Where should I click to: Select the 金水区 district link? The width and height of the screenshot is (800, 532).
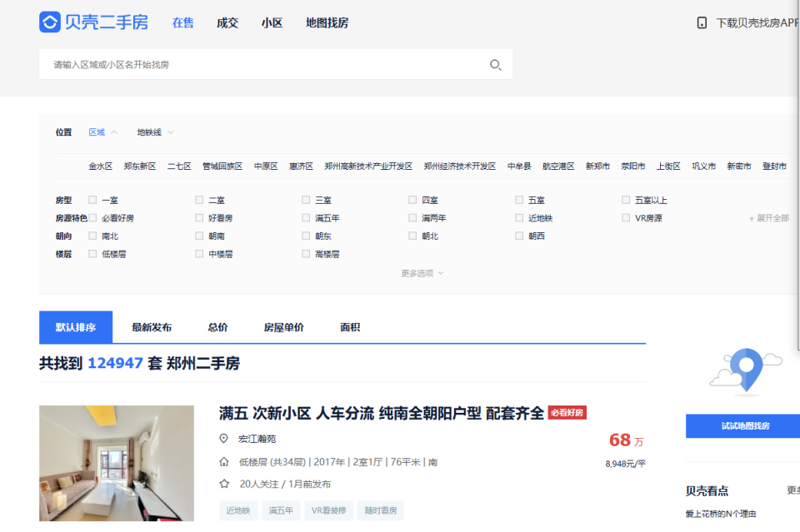coord(102,166)
